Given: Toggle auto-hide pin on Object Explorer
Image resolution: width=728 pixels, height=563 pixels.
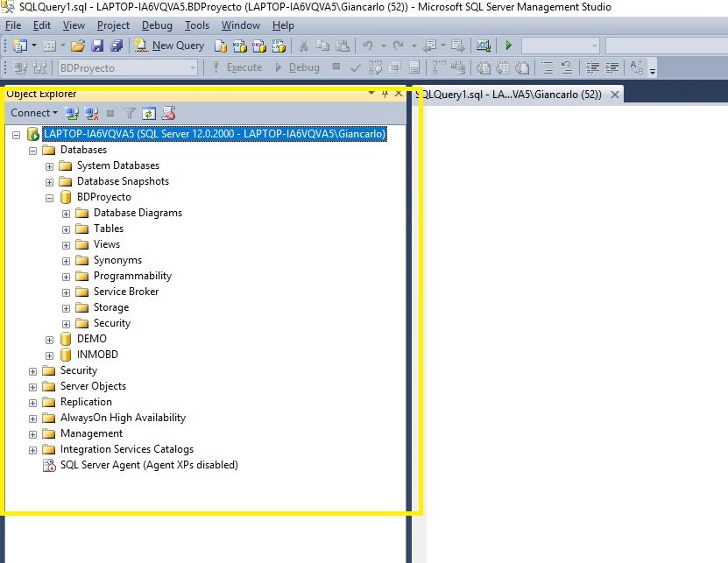Looking at the screenshot, I should coord(385,94).
